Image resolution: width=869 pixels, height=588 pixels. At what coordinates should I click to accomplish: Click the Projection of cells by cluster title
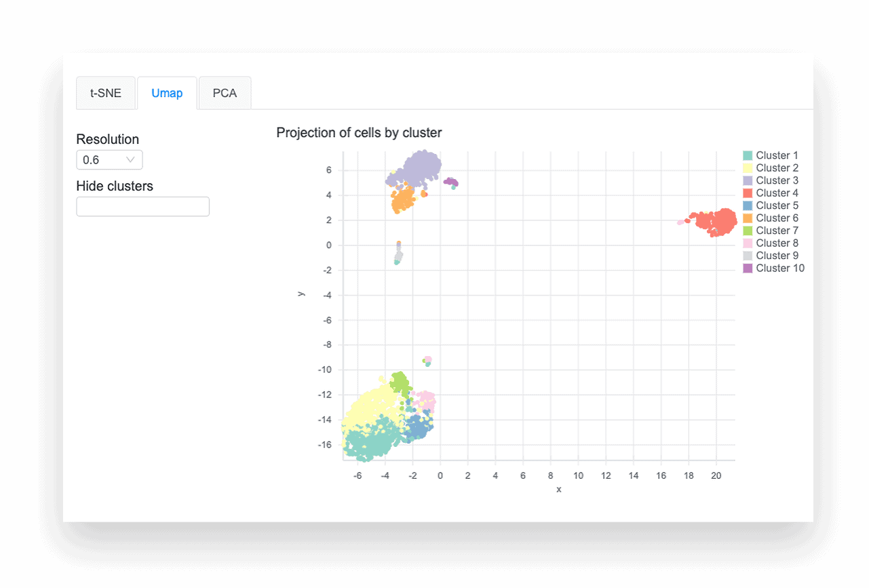click(359, 133)
